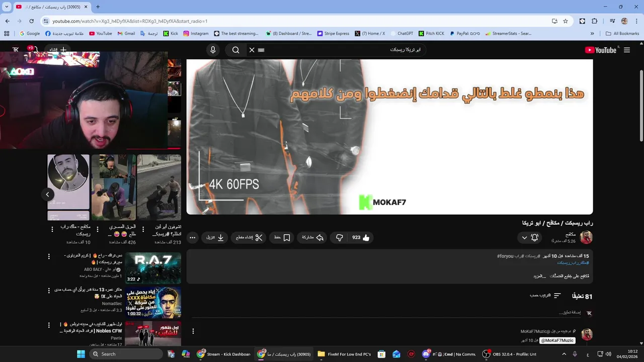This screenshot has width=644, height=362.
Task: Run search with the magnifier icon
Action: tap(235, 50)
